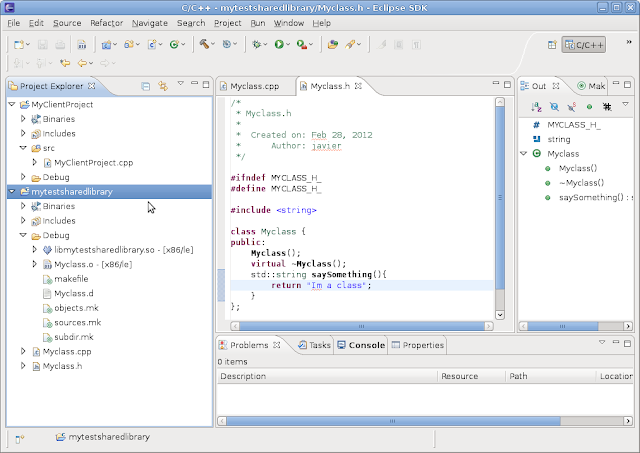This screenshot has width=640, height=453.
Task: Toggle Link with Editor in Project Explorer
Action: pos(163,86)
